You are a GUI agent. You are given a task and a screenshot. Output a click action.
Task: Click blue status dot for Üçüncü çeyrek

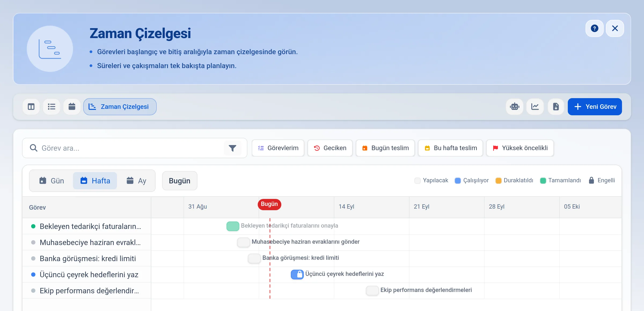click(33, 275)
